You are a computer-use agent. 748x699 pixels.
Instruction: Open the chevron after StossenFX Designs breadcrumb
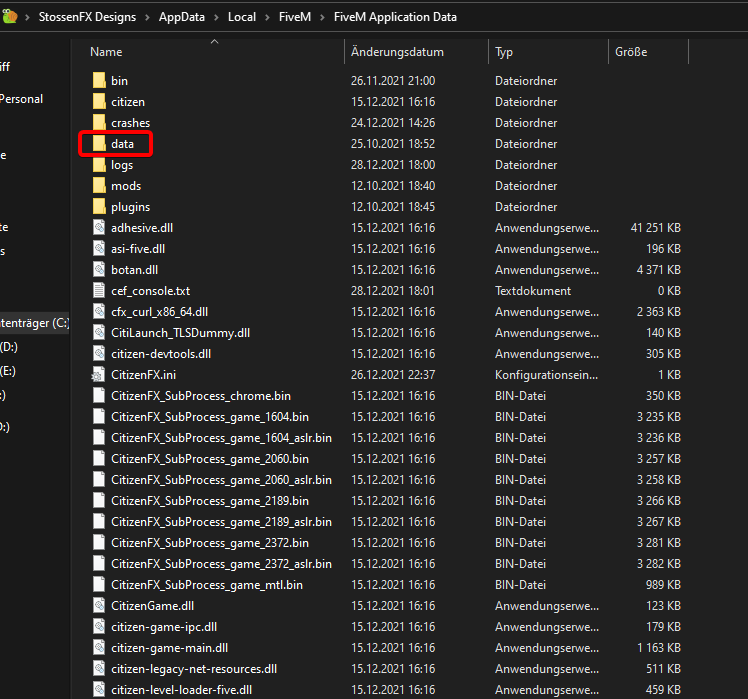tap(146, 17)
